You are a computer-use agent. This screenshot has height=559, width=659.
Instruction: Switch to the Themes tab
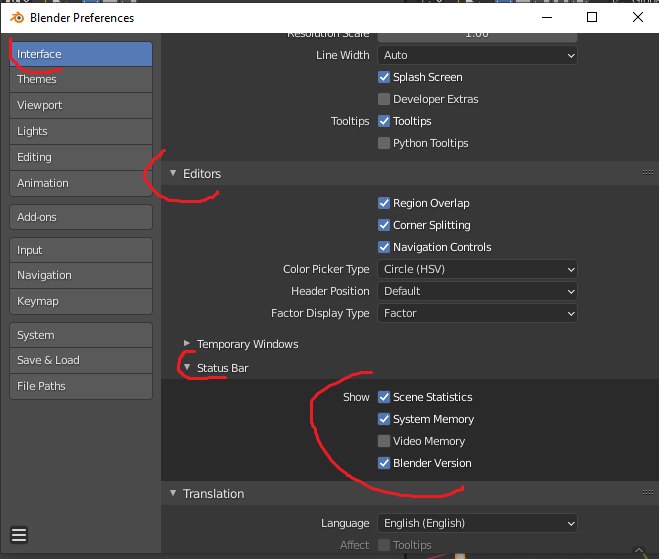(x=81, y=79)
